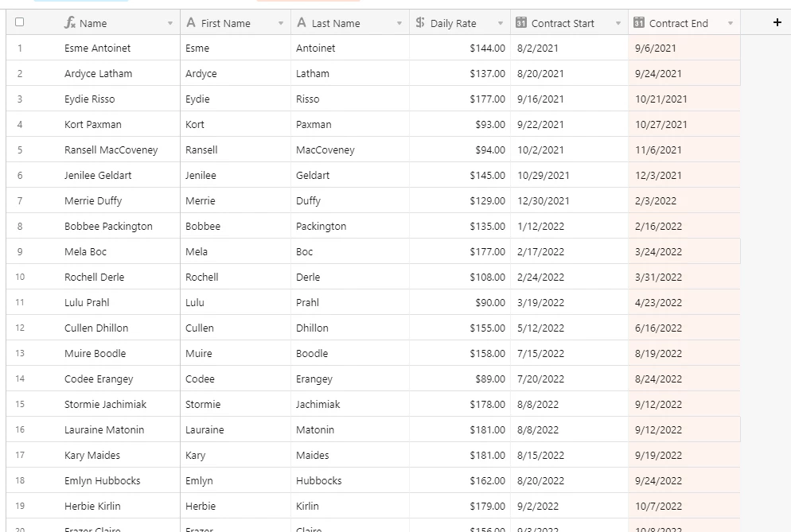Click the $179.00 daily rate cell
Image resolution: width=791 pixels, height=532 pixels.
pyautogui.click(x=460, y=506)
